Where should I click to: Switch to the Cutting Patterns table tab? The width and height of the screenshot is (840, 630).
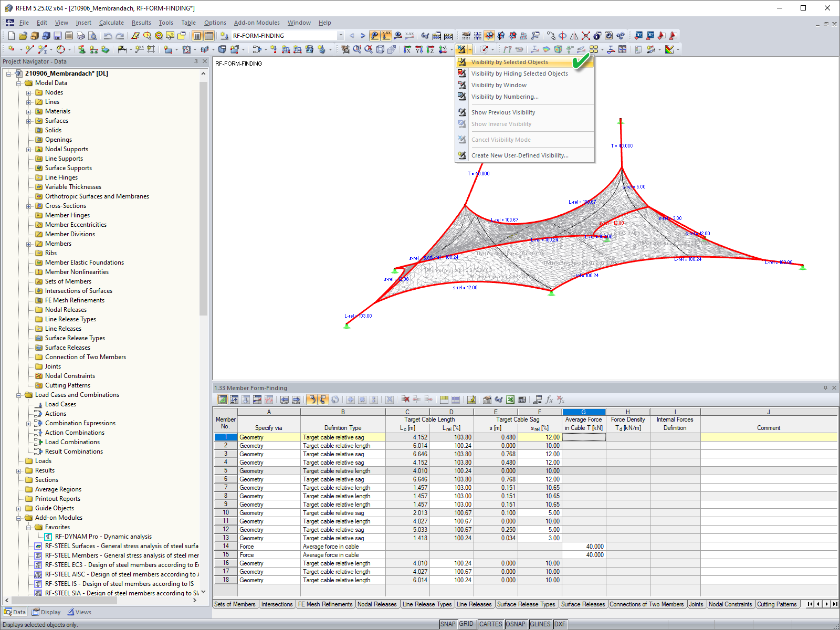click(x=776, y=604)
